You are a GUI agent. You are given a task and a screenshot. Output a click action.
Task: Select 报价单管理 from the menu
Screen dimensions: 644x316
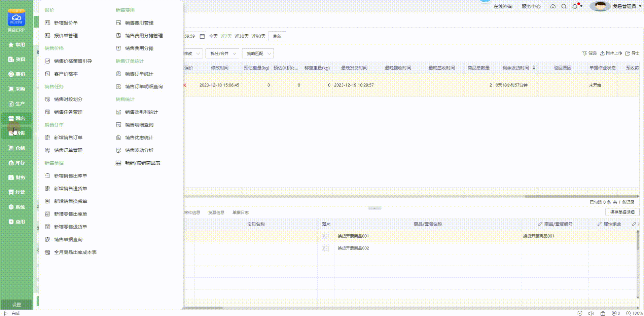coord(66,36)
